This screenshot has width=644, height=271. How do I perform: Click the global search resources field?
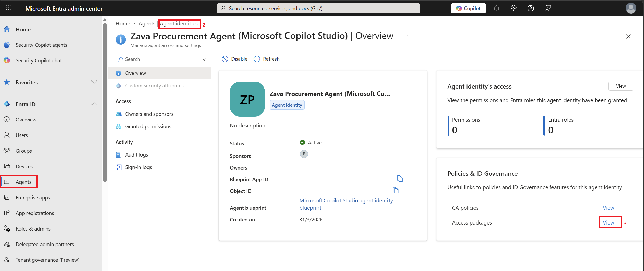[x=318, y=8]
